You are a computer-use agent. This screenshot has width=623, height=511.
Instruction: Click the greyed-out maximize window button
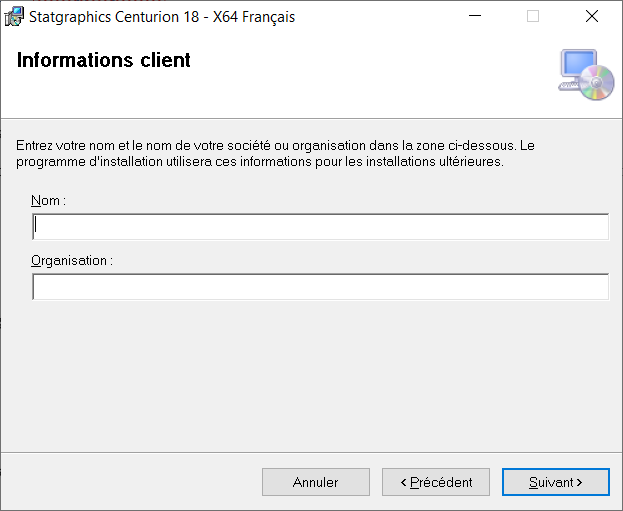tap(533, 16)
